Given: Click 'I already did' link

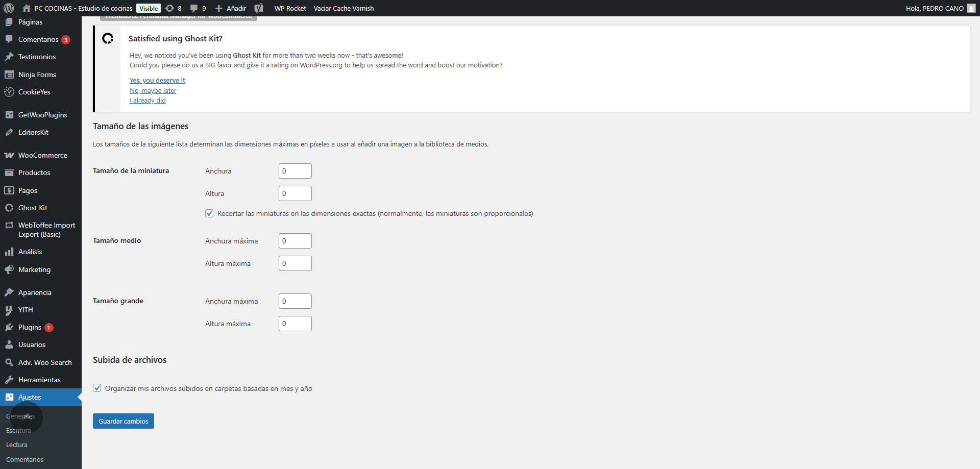Looking at the screenshot, I should pyautogui.click(x=148, y=101).
